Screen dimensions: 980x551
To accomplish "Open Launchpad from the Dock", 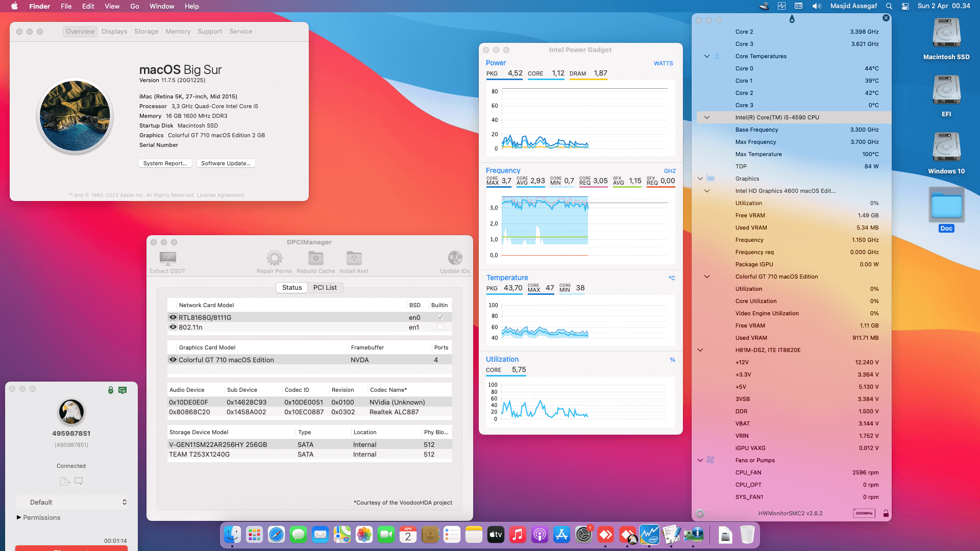I will tap(254, 535).
